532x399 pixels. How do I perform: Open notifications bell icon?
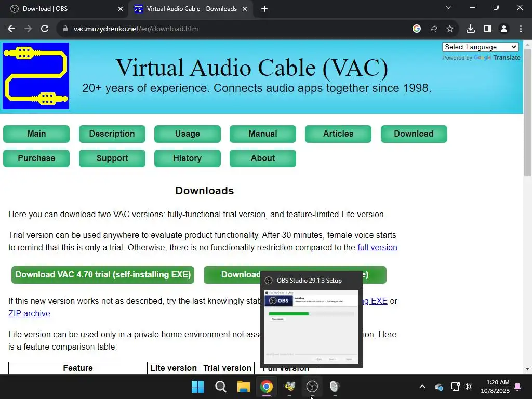[518, 387]
